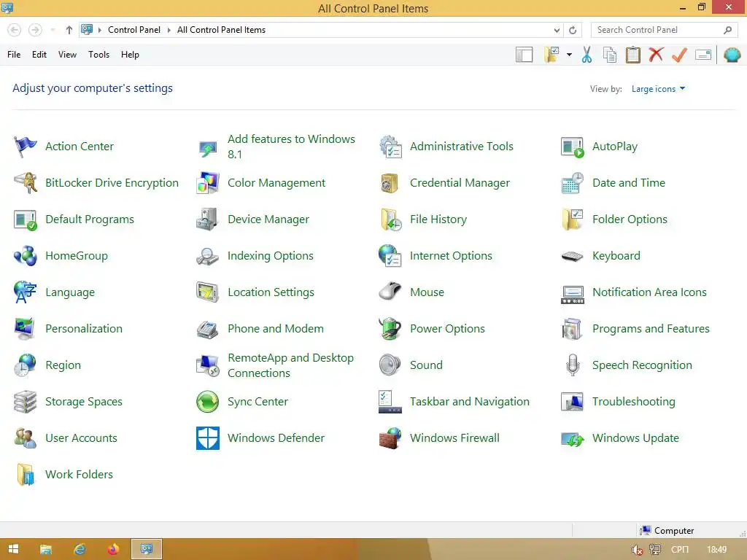Screen dimensions: 747x560
Task: Open the File History icon
Action: click(x=390, y=219)
